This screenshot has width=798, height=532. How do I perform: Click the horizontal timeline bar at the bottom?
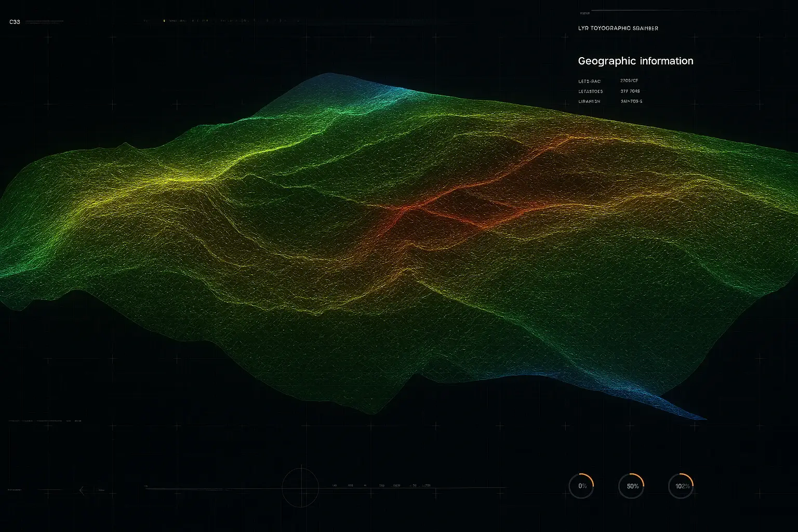click(322, 488)
